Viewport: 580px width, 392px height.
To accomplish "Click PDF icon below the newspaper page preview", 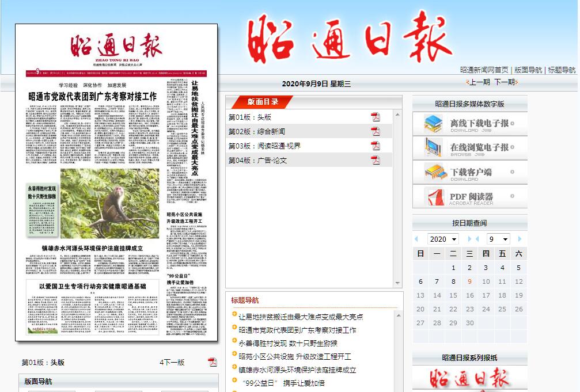I will pos(213,362).
